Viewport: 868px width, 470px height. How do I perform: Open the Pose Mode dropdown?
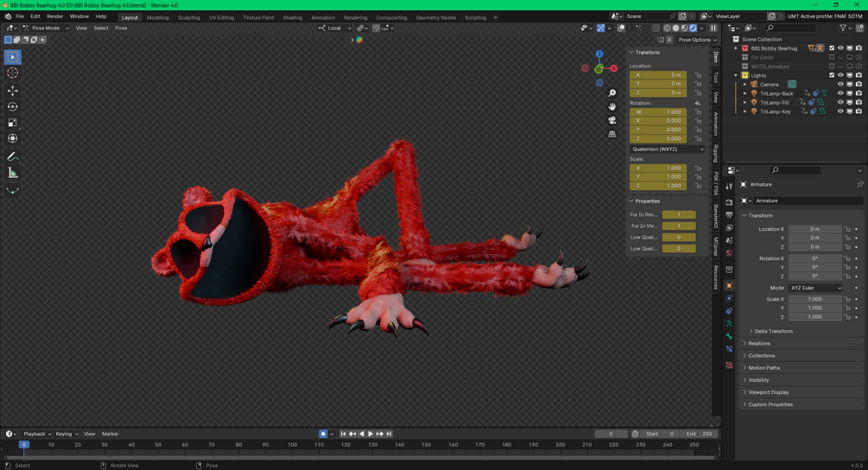45,28
